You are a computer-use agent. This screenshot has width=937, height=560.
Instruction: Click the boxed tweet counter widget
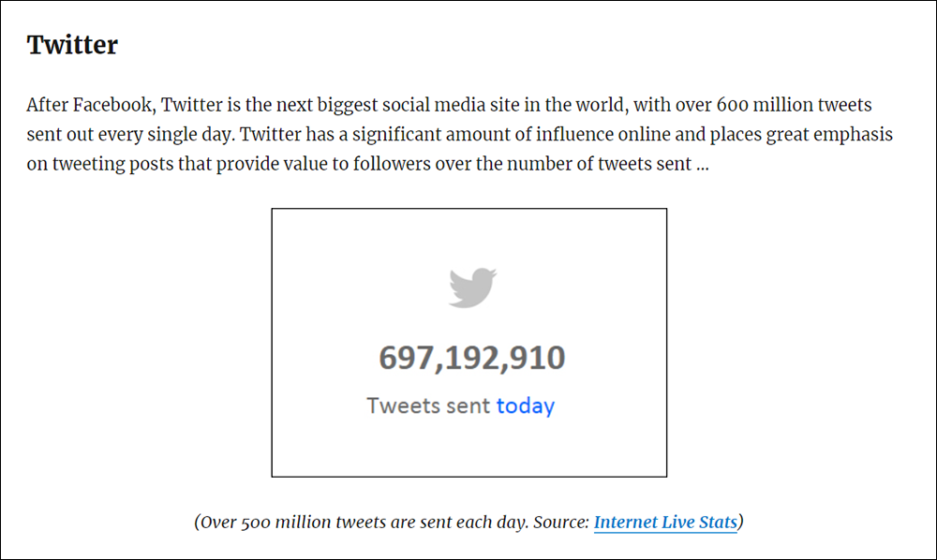pos(469,343)
